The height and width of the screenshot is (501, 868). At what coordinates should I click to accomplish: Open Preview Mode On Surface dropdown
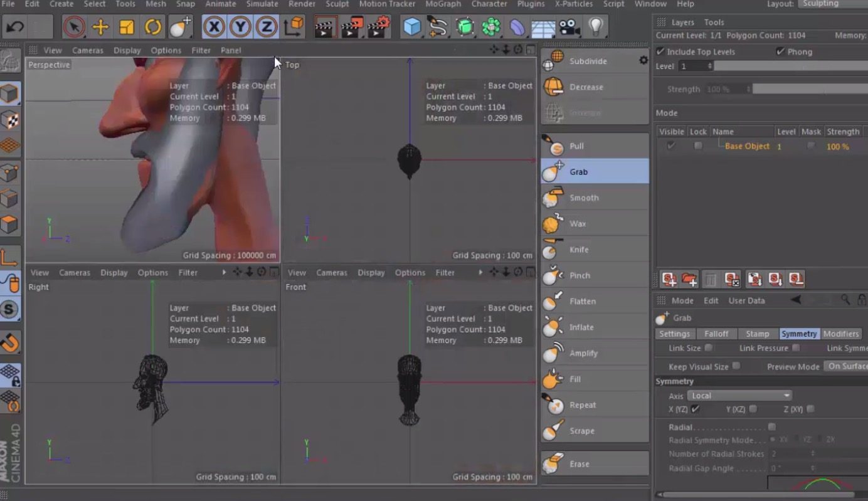tap(845, 366)
